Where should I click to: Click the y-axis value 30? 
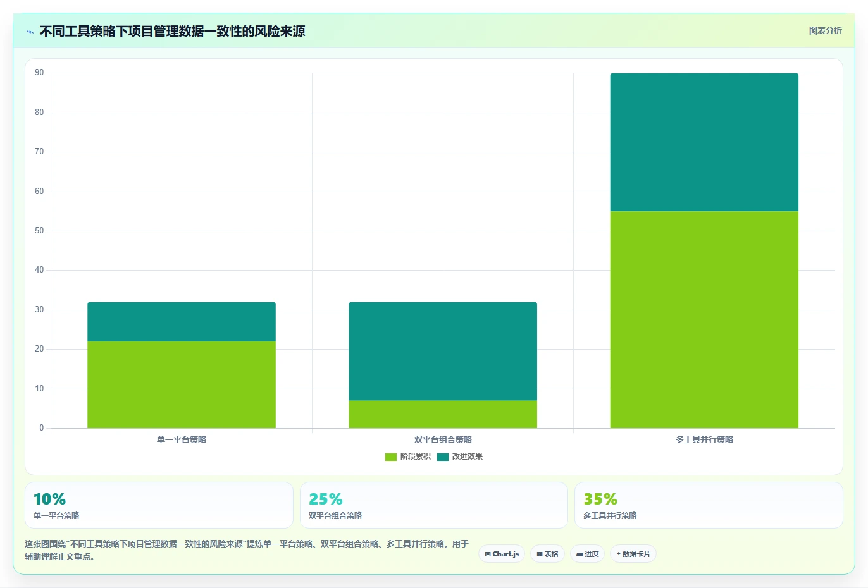tap(39, 310)
